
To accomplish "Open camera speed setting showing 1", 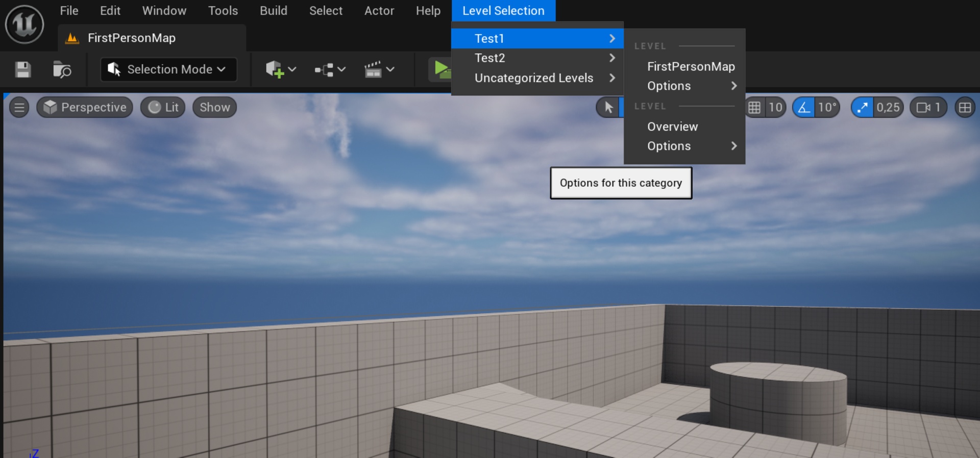I will click(928, 108).
